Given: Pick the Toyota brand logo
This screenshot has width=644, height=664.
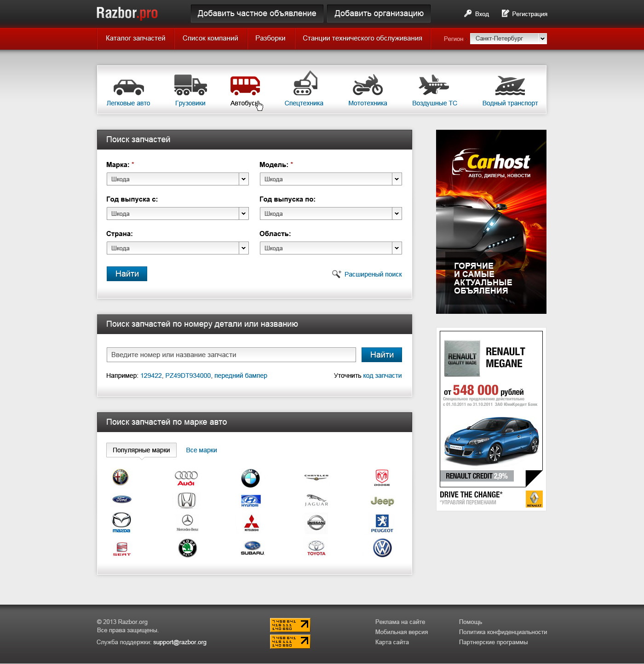Looking at the screenshot, I should point(316,548).
